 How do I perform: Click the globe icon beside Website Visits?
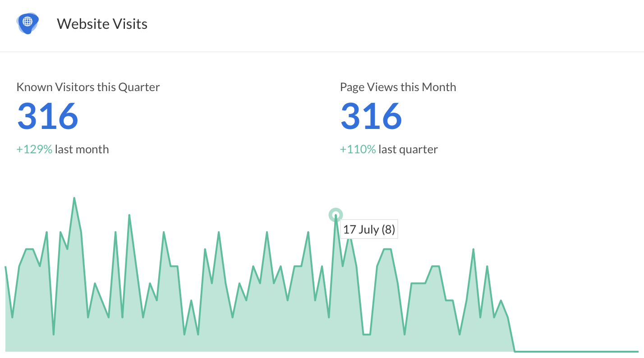(28, 23)
